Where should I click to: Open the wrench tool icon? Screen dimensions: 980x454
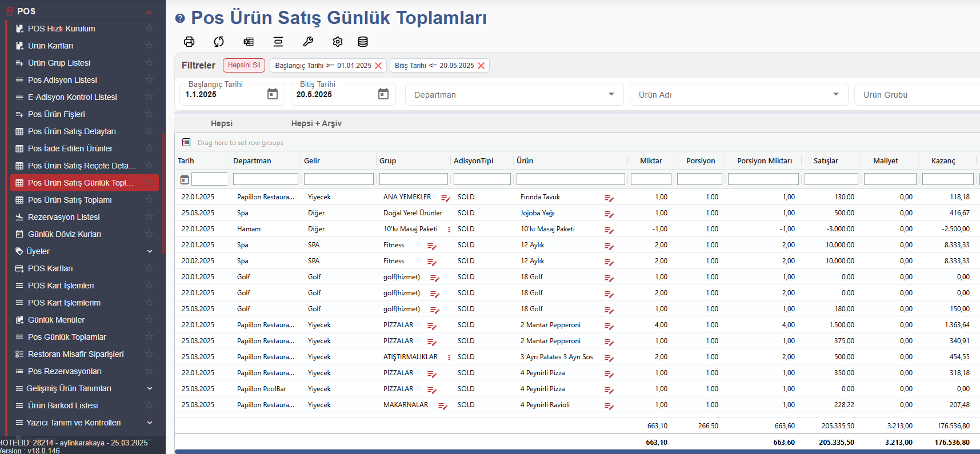pos(308,42)
